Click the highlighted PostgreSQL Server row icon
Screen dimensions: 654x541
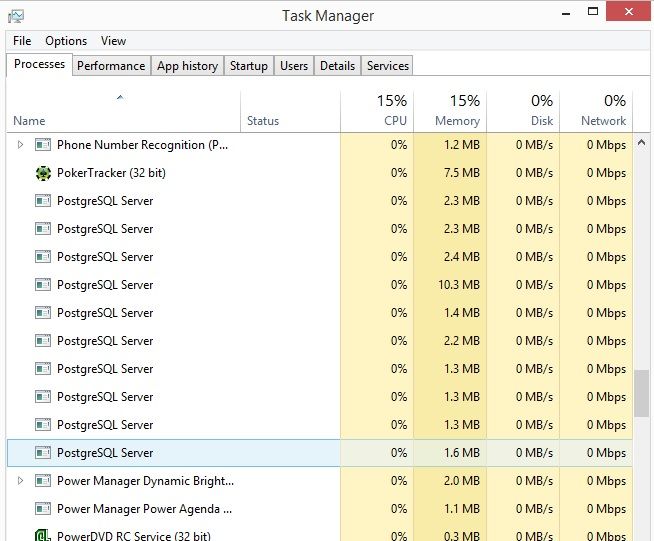pyautogui.click(x=43, y=453)
